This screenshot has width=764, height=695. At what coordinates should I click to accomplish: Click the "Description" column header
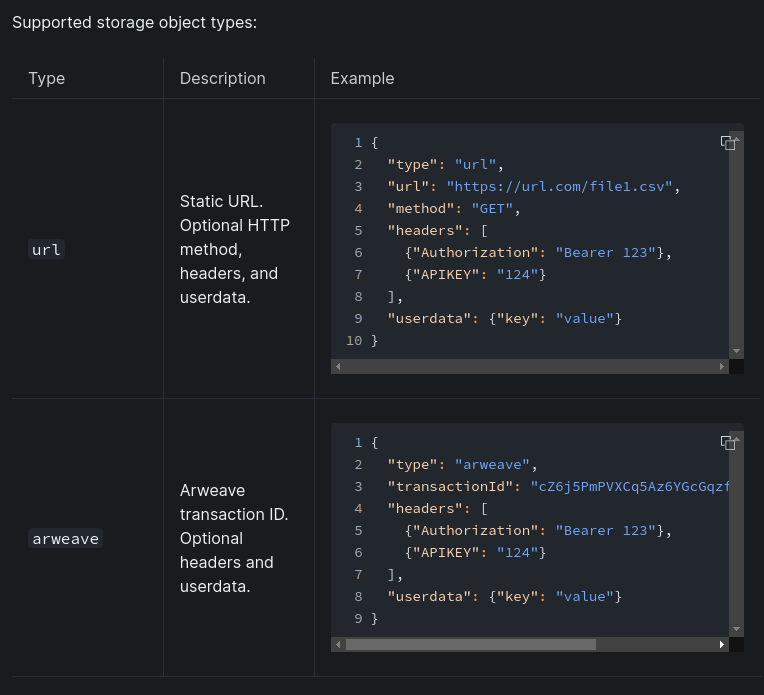222,78
